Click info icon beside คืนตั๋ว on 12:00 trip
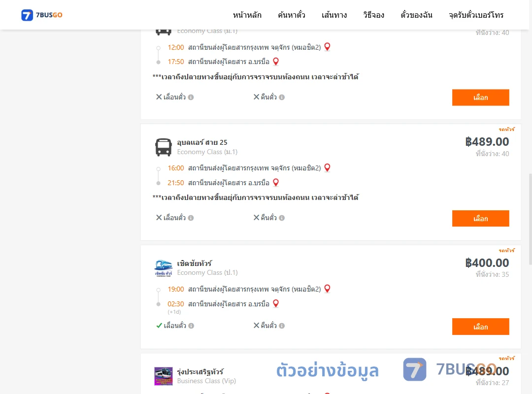 (282, 98)
